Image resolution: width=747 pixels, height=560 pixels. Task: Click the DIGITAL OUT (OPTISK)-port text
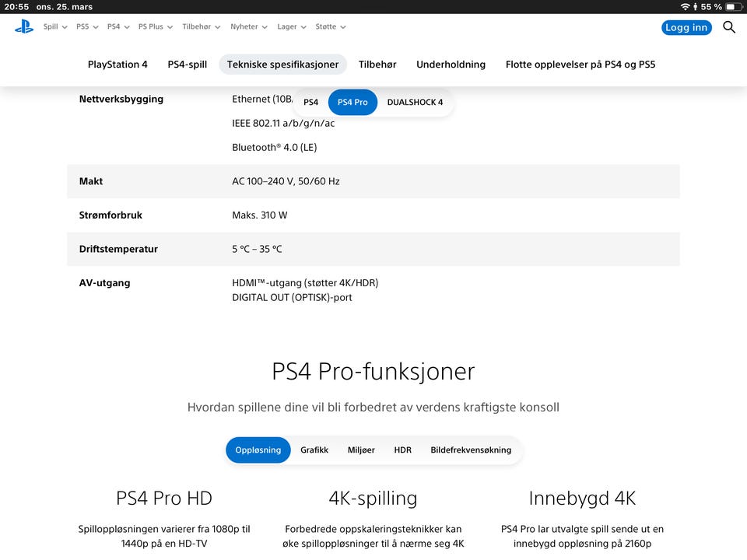[x=292, y=298]
